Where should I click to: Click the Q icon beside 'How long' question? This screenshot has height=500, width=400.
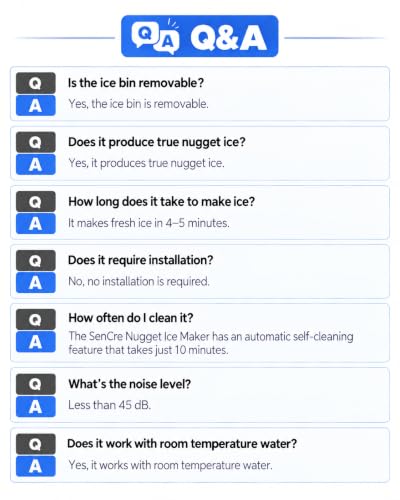pos(36,201)
